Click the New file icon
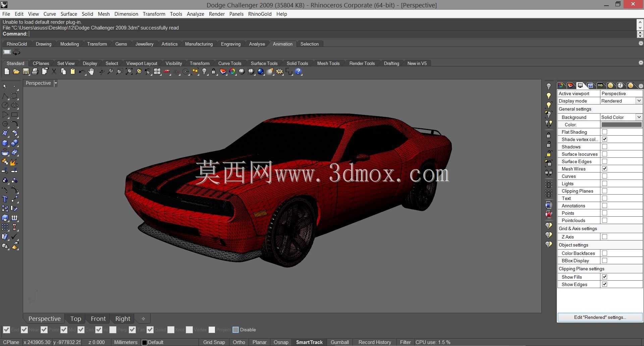This screenshot has width=644, height=346. tap(7, 72)
